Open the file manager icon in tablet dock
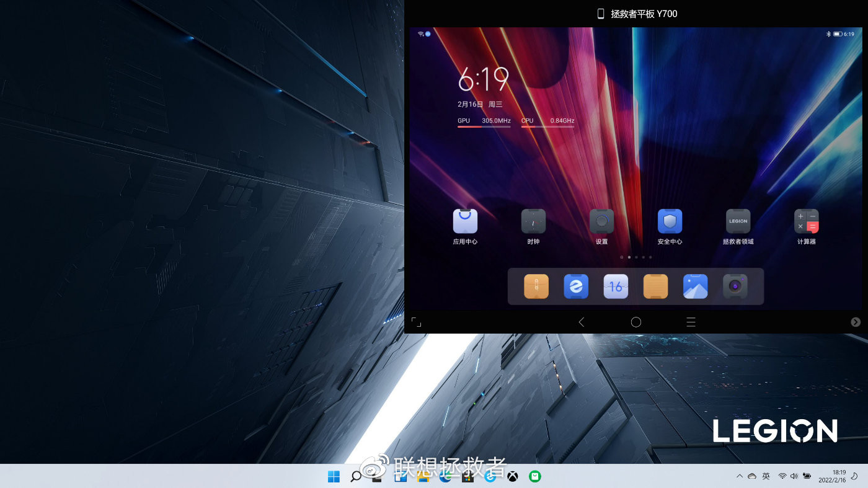Image resolution: width=868 pixels, height=488 pixels. [536, 286]
